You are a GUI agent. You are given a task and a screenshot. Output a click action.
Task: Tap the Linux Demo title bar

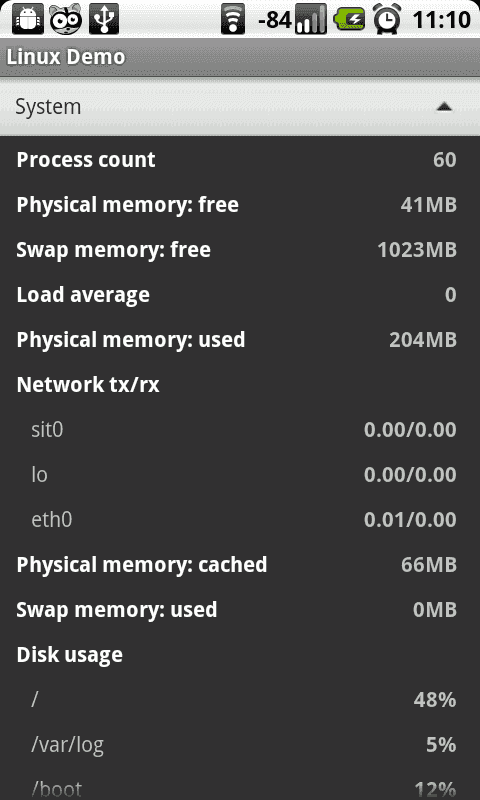pos(240,57)
